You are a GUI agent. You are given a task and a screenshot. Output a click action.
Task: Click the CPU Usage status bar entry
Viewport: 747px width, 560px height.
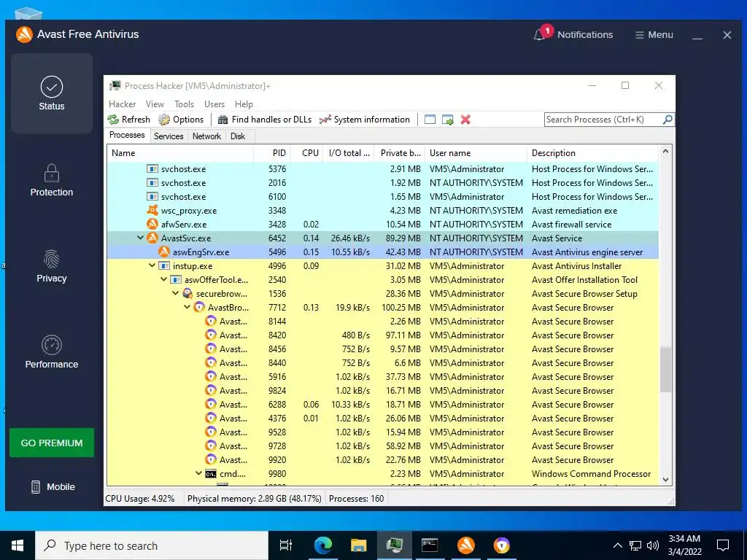coord(140,499)
